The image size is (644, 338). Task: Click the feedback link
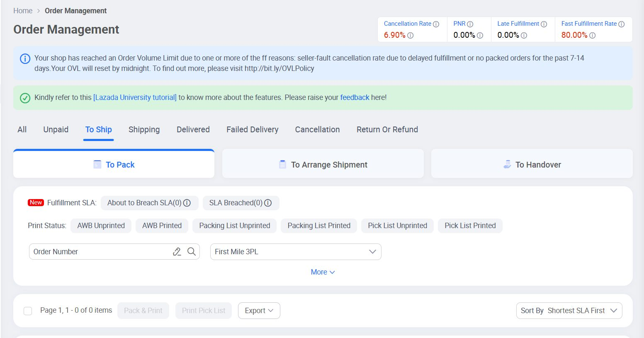click(x=355, y=97)
